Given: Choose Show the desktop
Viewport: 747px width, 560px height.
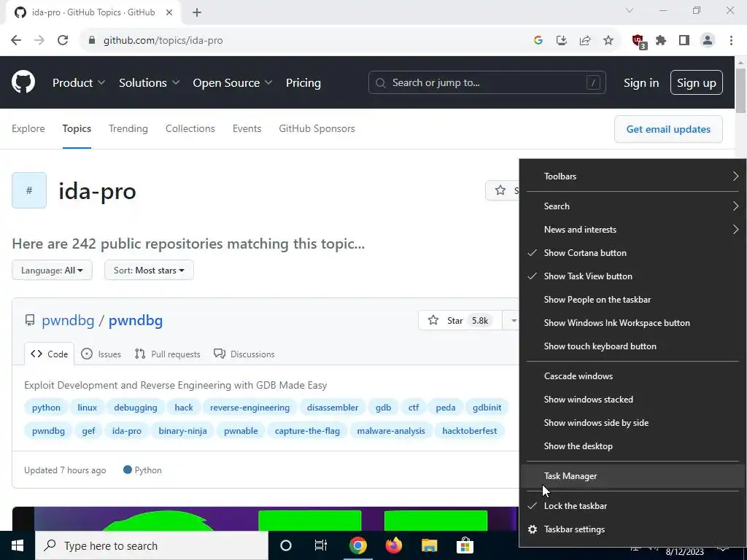Looking at the screenshot, I should click(632, 446).
